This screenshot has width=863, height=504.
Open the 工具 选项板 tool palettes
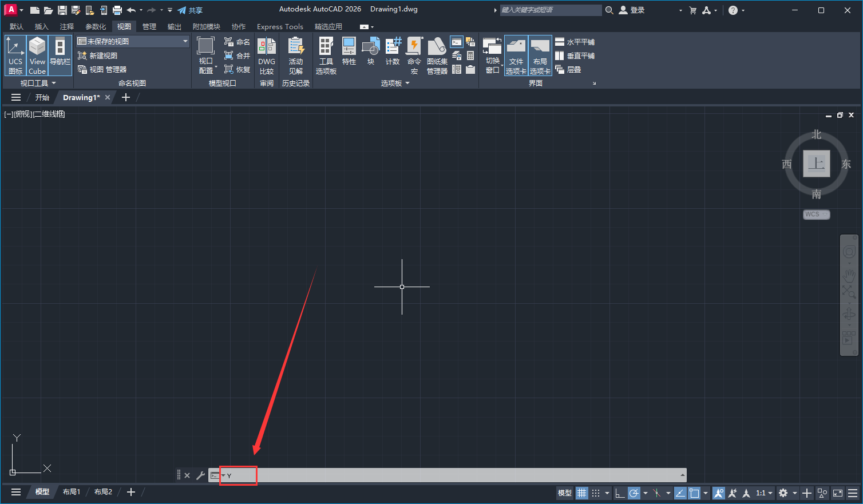[326, 55]
